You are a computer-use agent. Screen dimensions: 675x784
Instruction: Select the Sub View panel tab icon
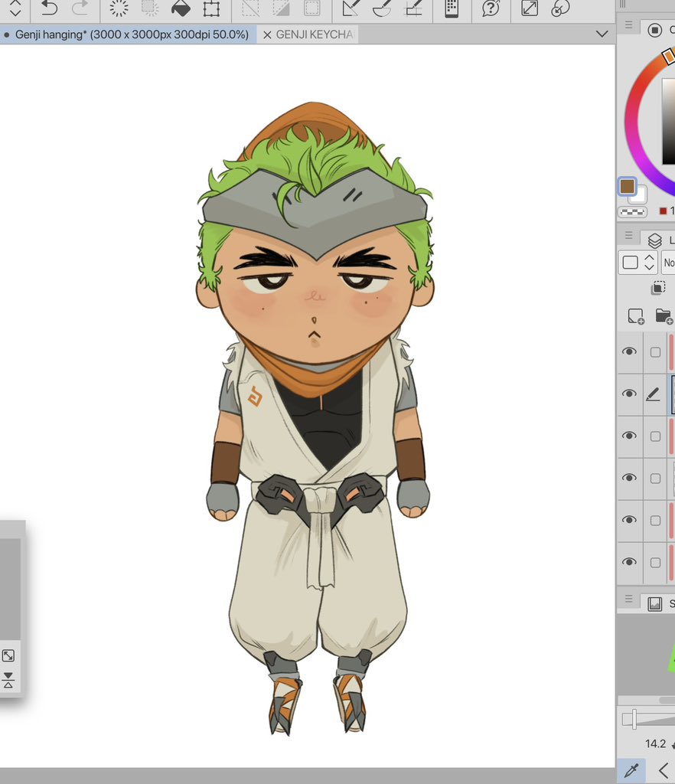click(654, 603)
